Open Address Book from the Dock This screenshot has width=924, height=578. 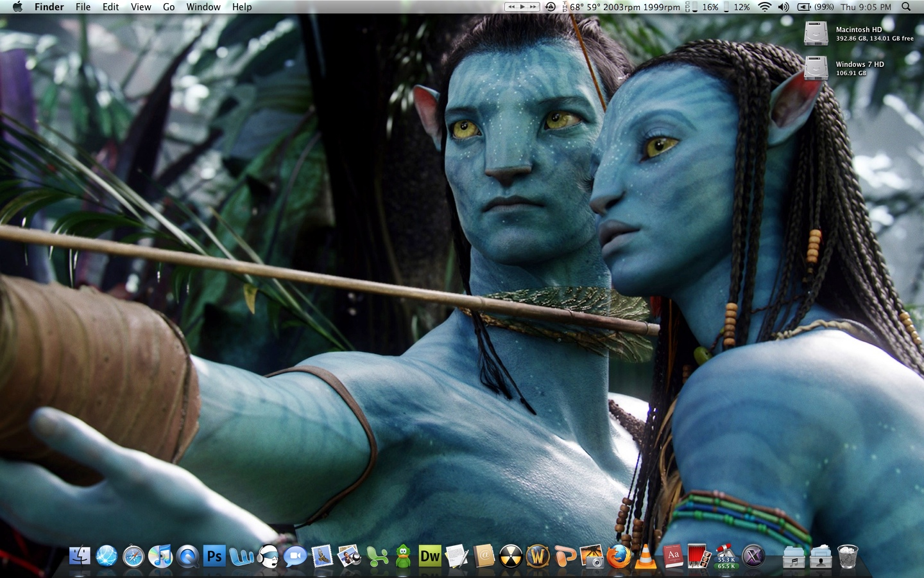484,556
